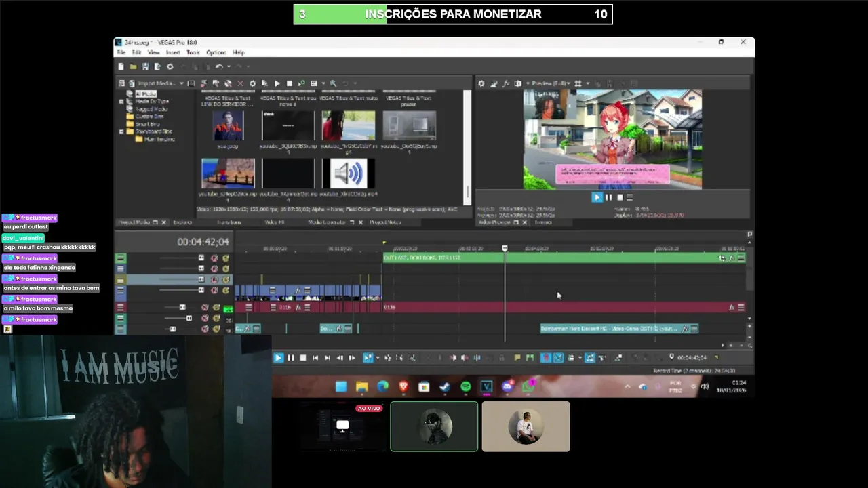This screenshot has height=488, width=868.
Task: Toggle the preview overlays grid icon
Action: click(x=578, y=83)
